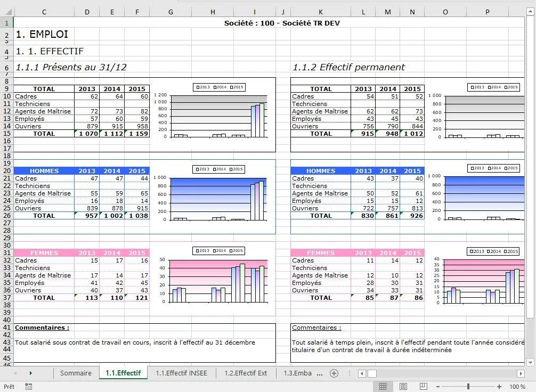Image resolution: width=536 pixels, height=392 pixels.
Task: Select column P header
Action: click(x=487, y=12)
